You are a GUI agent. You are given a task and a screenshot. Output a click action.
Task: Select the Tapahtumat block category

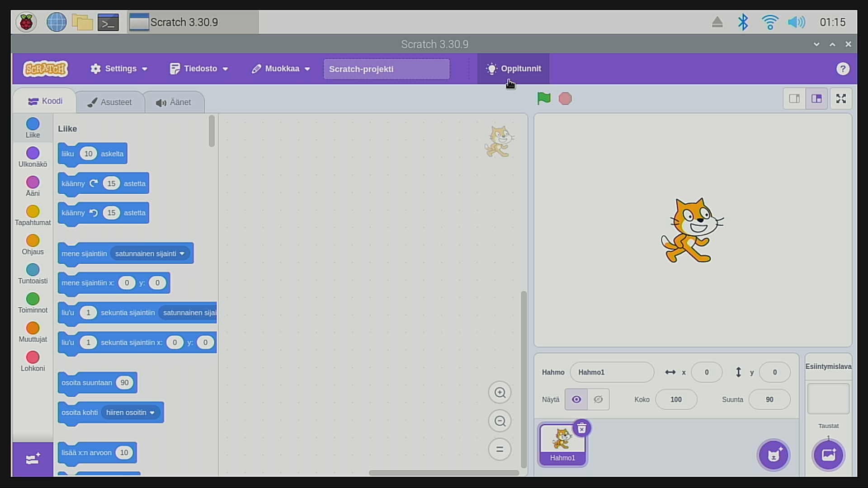[x=33, y=216]
